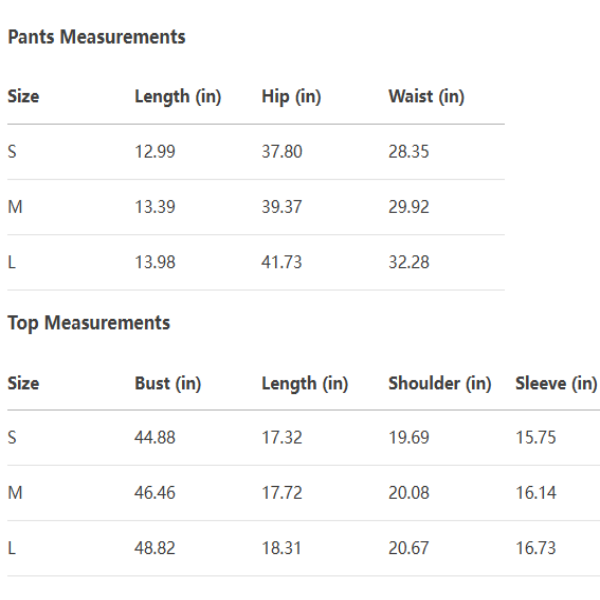
Task: Click pants size S waist value 28.35
Action: coord(409,152)
